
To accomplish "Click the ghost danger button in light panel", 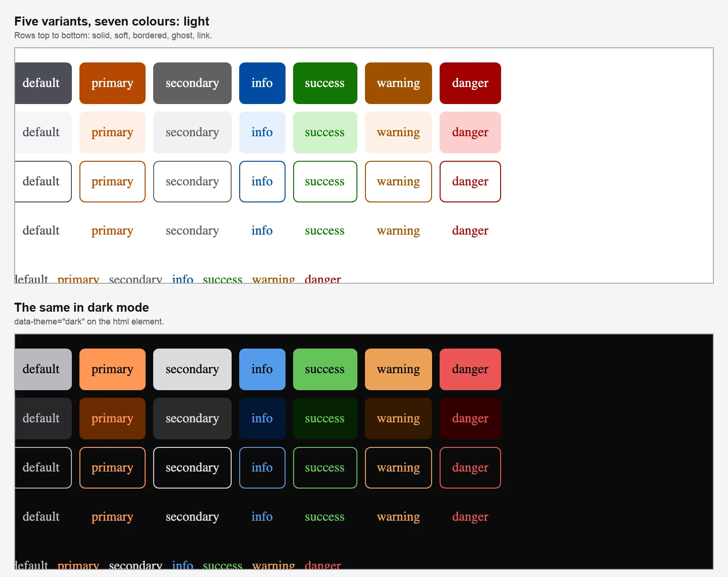I will (x=470, y=231).
